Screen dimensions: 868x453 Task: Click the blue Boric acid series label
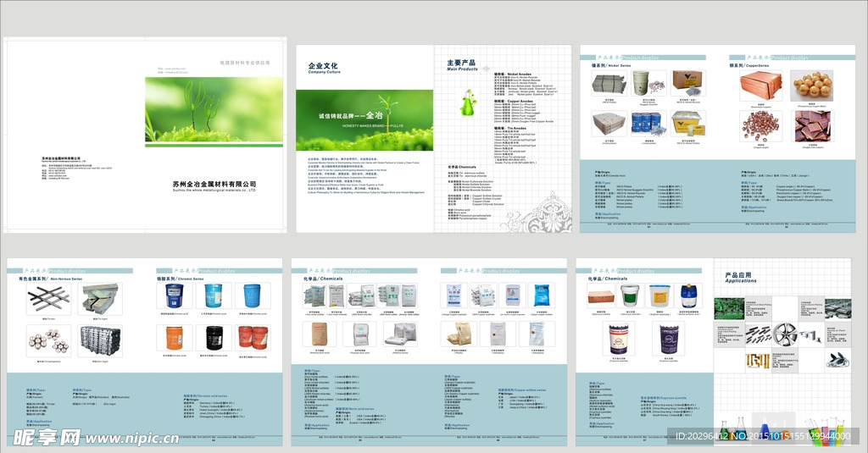click(x=355, y=409)
